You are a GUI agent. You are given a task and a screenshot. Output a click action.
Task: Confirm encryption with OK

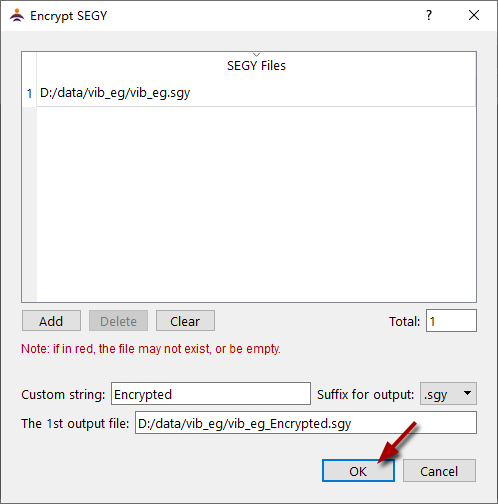click(358, 471)
